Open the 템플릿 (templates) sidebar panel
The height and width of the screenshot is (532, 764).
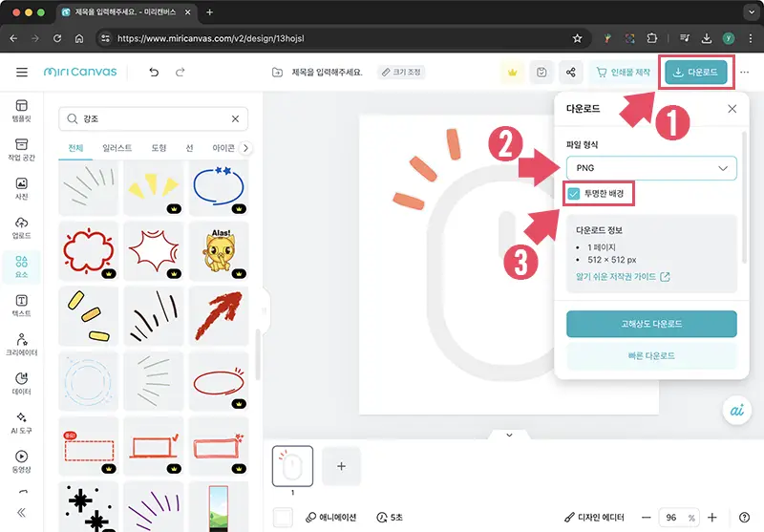(x=21, y=111)
